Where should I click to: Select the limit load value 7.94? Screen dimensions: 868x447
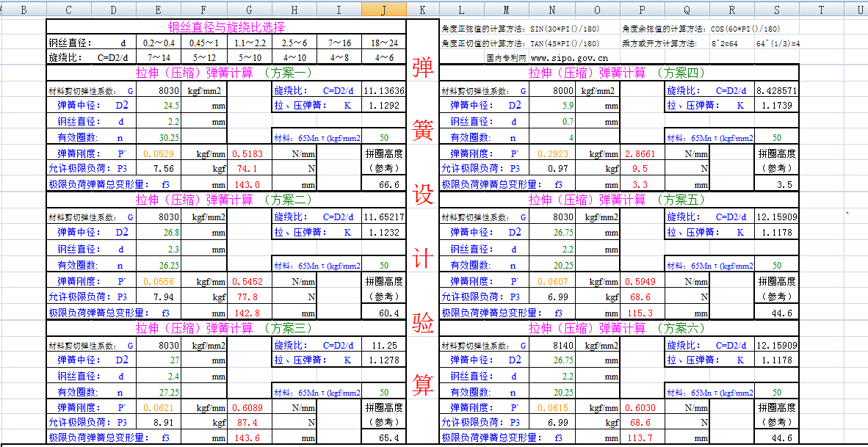[x=159, y=297]
